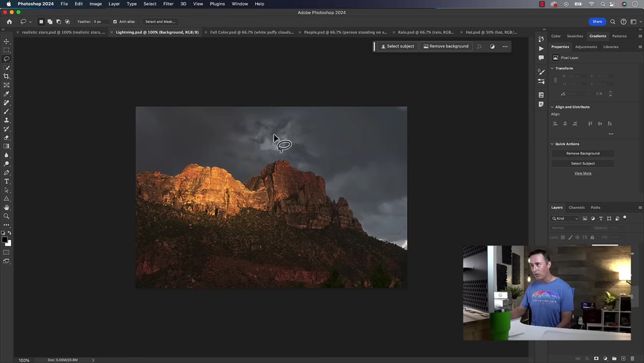Screen dimensions: 644x363
Task: Toggle the Anti-alias checkbox
Action: pyautogui.click(x=115, y=21)
